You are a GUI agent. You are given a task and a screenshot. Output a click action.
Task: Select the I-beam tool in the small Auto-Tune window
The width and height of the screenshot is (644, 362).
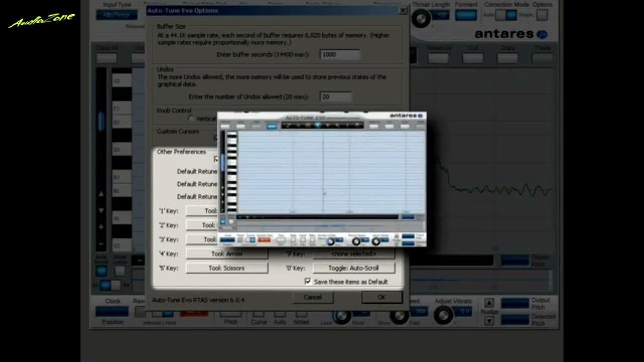(347, 125)
